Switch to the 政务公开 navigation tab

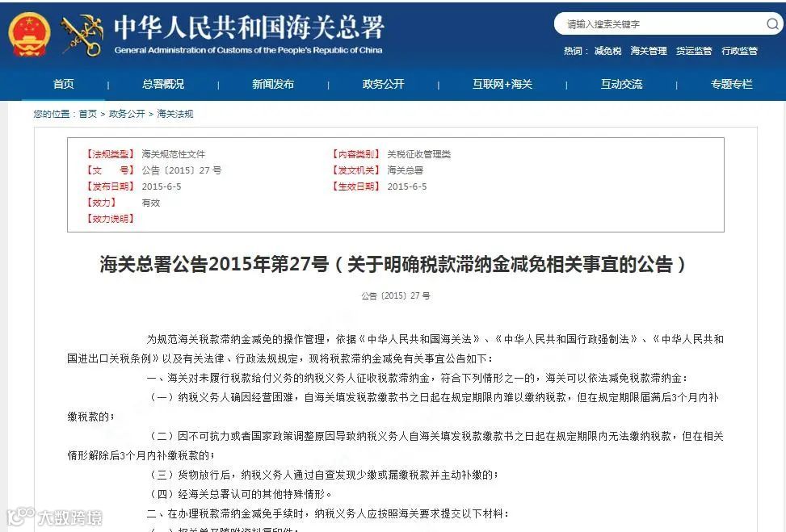[382, 84]
